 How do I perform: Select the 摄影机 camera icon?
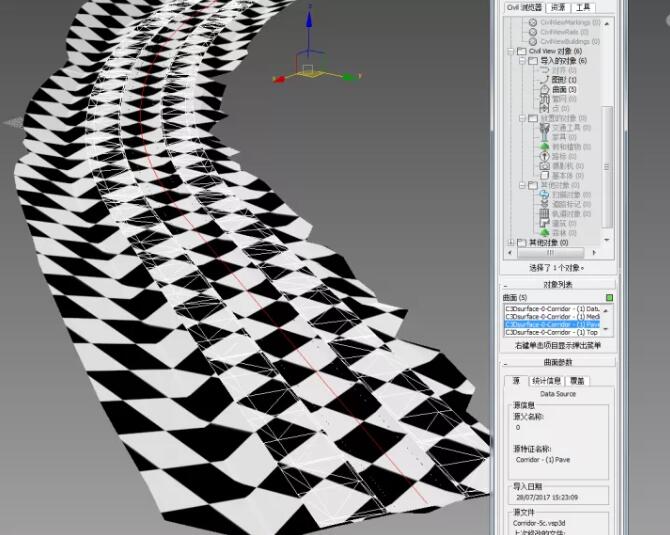coord(544,166)
